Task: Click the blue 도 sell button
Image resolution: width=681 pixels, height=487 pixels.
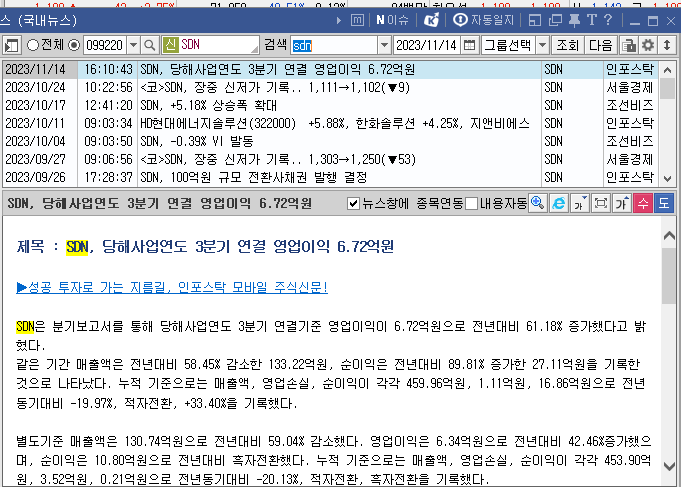Action: [x=664, y=203]
